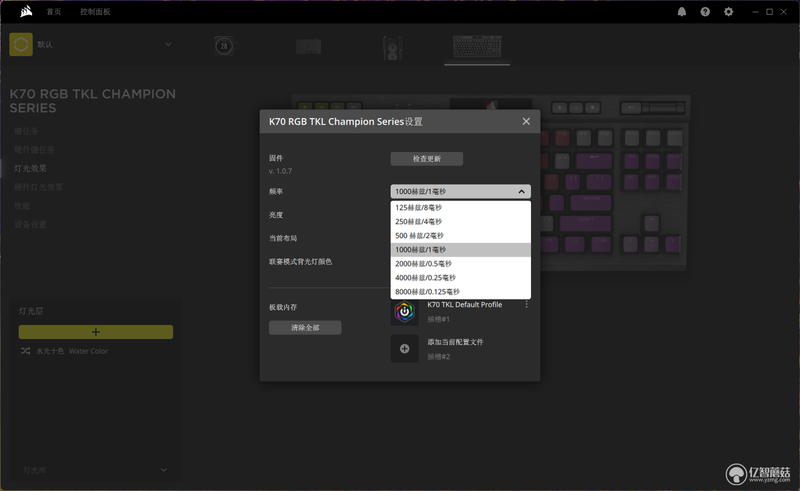The width and height of the screenshot is (800, 491).
Task: Select the 水光十色 Water Color layer
Action: click(72, 351)
